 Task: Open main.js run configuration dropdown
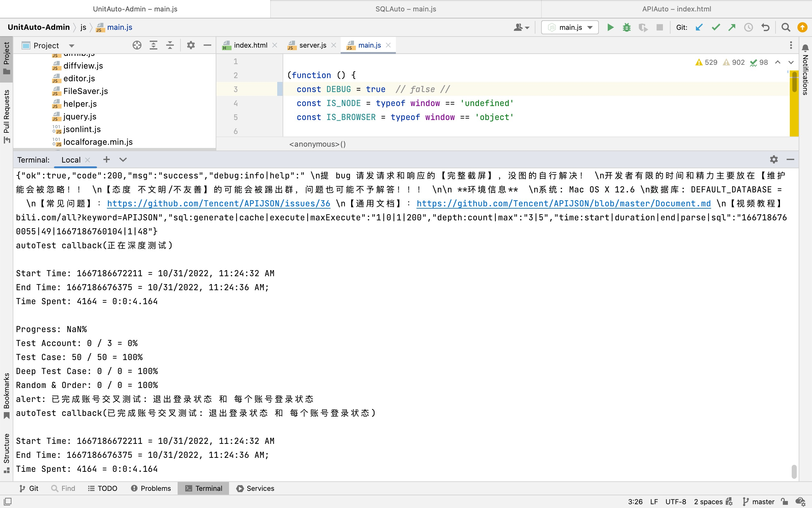(x=570, y=27)
